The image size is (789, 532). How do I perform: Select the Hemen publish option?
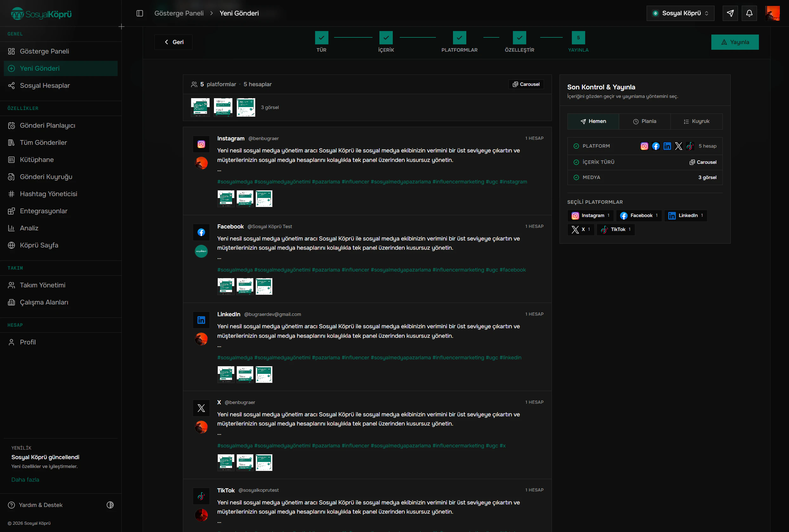pos(593,121)
